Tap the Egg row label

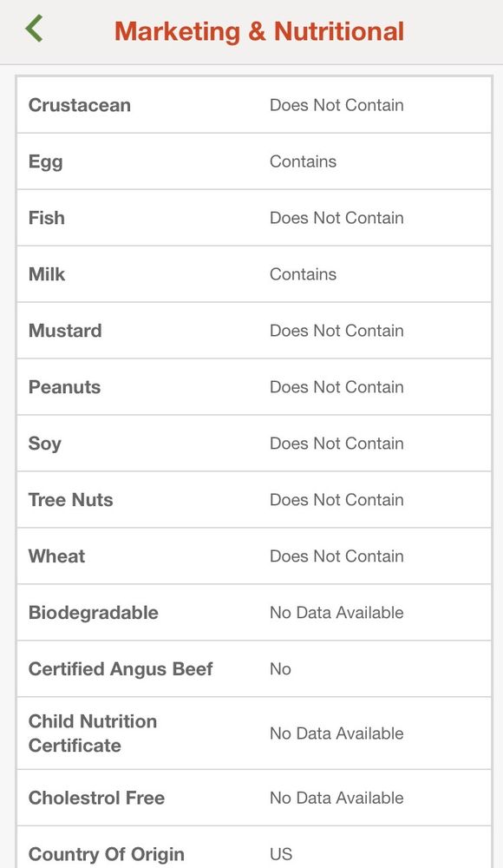pyautogui.click(x=45, y=162)
